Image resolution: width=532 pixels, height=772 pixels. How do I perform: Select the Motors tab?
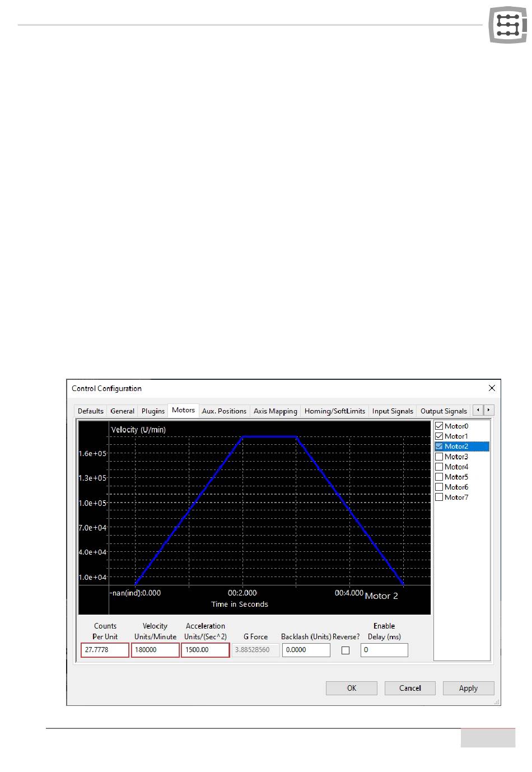pyautogui.click(x=184, y=410)
